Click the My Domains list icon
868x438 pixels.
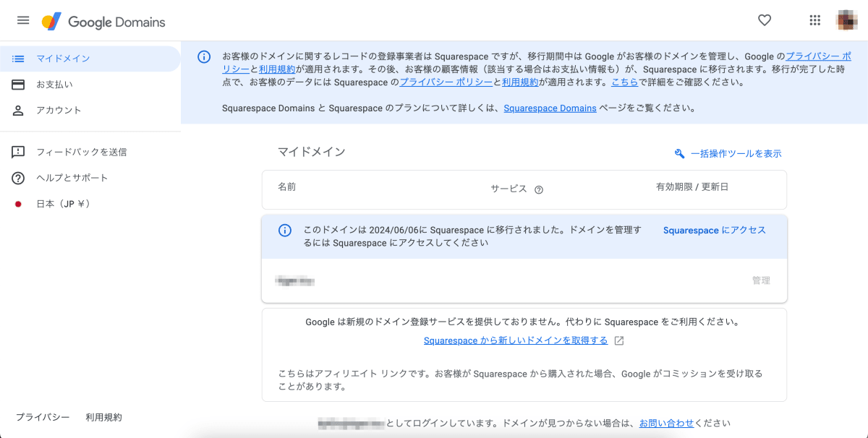click(x=19, y=59)
